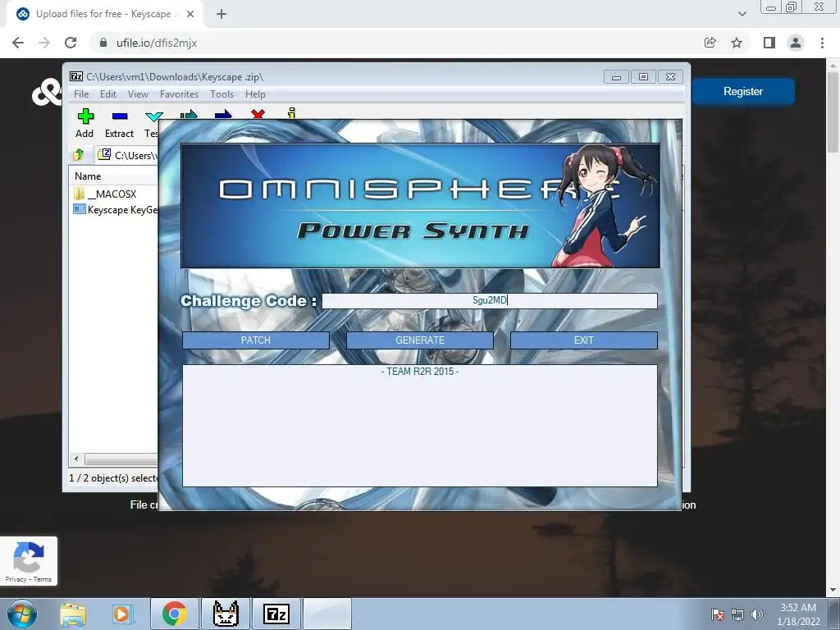Click the GENERATE button
Screen dimensions: 840x630
(419, 340)
